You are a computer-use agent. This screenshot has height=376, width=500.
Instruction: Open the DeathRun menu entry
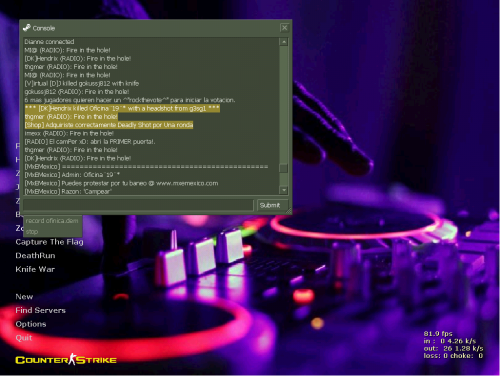pos(35,256)
